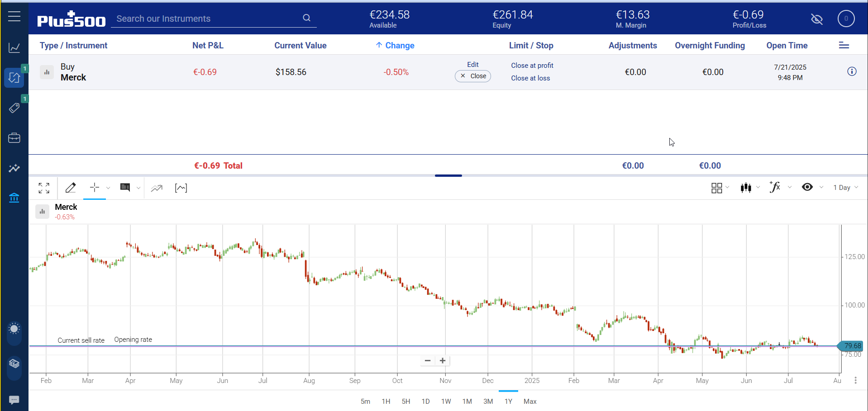Expand crosshair tool options arrow
Image resolution: width=868 pixels, height=411 pixels.
[x=108, y=188]
